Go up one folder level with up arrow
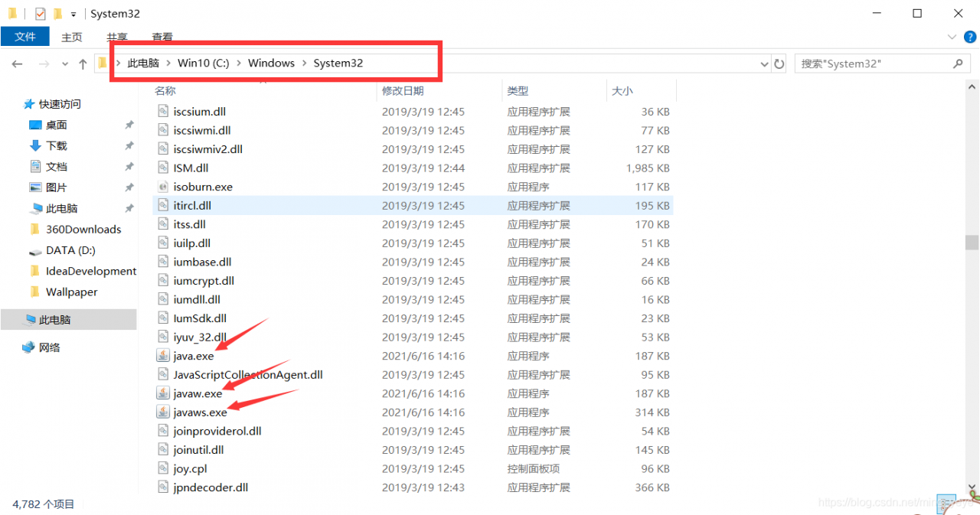 tap(83, 64)
